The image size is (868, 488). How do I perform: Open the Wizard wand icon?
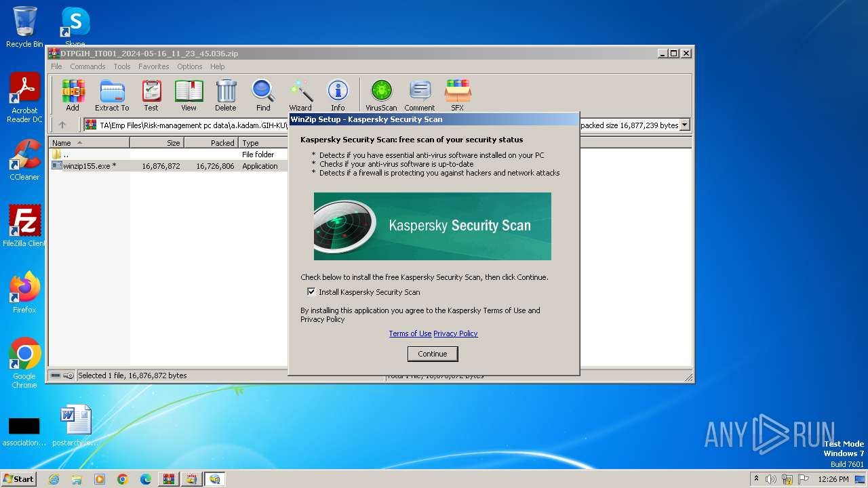[x=300, y=95]
